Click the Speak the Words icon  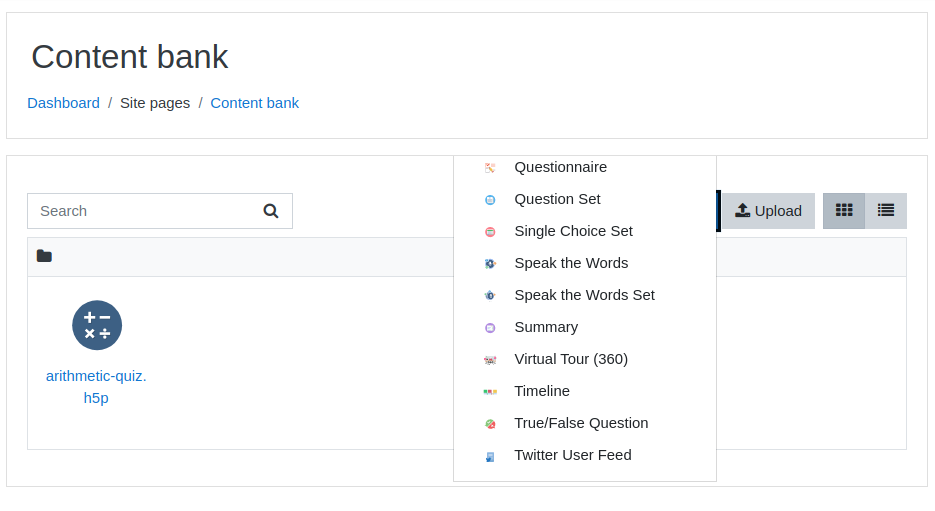[490, 264]
